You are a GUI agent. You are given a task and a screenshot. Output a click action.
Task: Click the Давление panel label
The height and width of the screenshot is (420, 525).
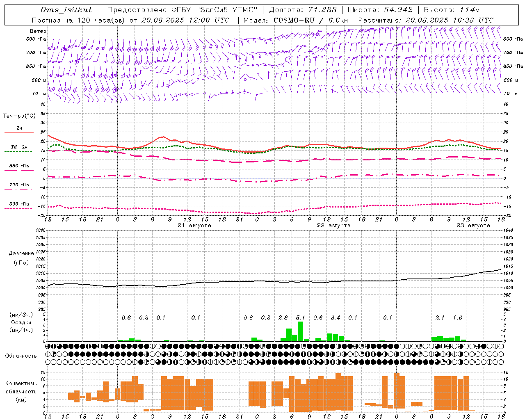(21, 253)
